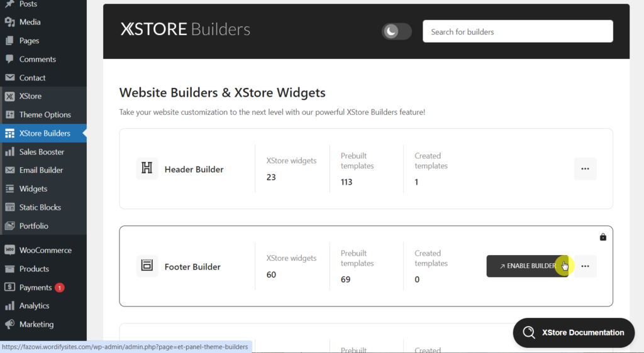Click the Footer Builder layout icon
644x353 pixels.
click(147, 265)
